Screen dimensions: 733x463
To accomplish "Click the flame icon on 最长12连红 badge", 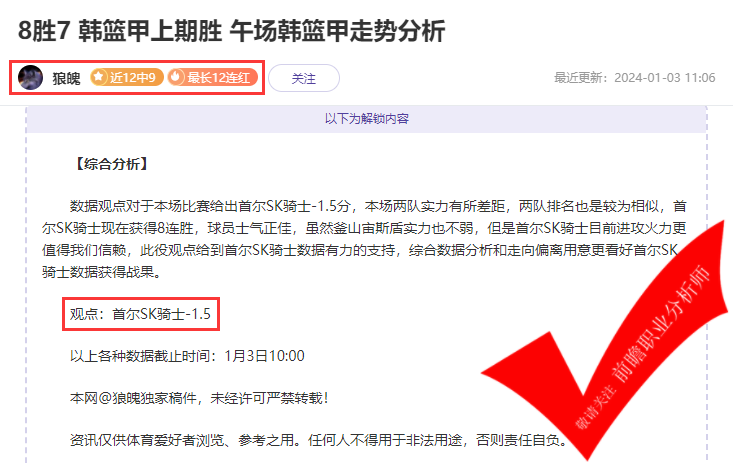I will click(176, 77).
